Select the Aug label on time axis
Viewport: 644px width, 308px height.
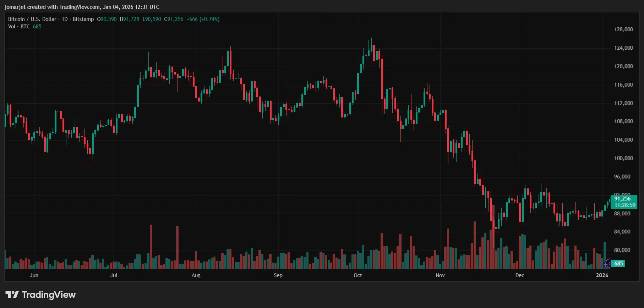196,275
